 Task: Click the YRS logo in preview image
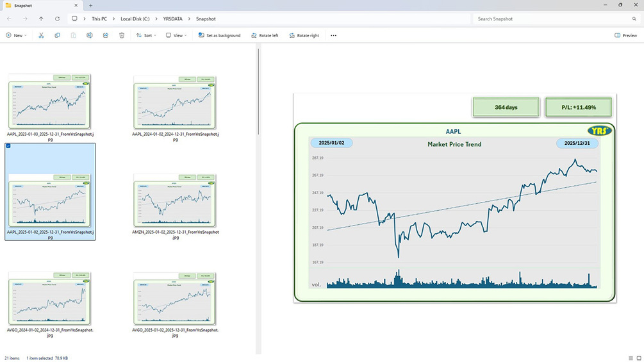pyautogui.click(x=600, y=131)
